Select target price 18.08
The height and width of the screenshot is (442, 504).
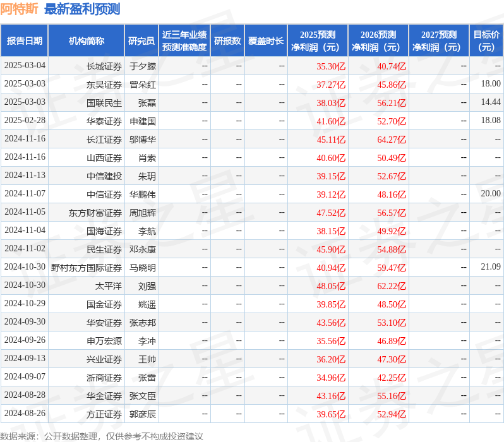(491, 120)
